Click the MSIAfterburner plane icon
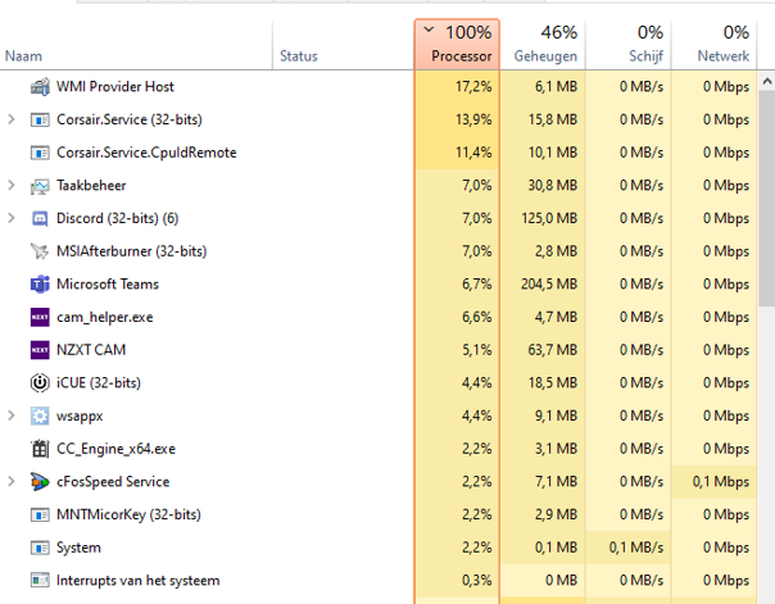 tap(40, 252)
